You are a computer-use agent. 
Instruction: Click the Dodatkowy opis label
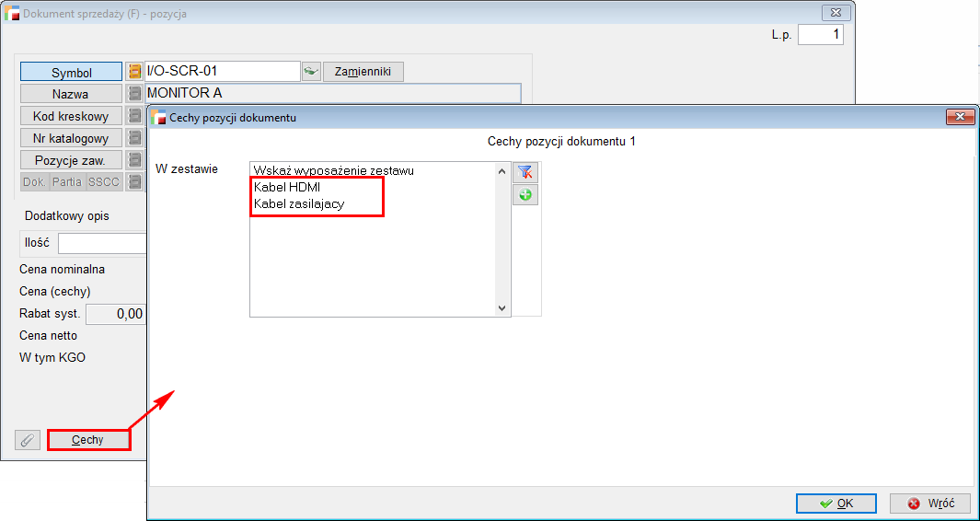(x=67, y=215)
